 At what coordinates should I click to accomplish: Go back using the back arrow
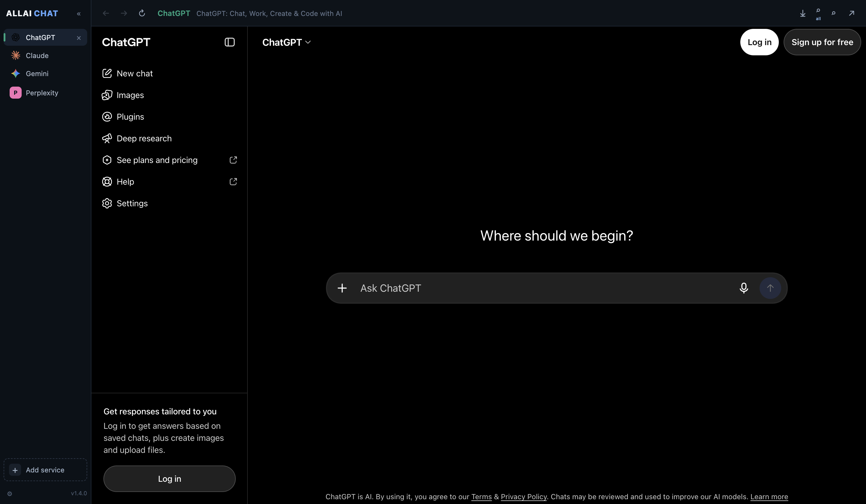point(106,14)
